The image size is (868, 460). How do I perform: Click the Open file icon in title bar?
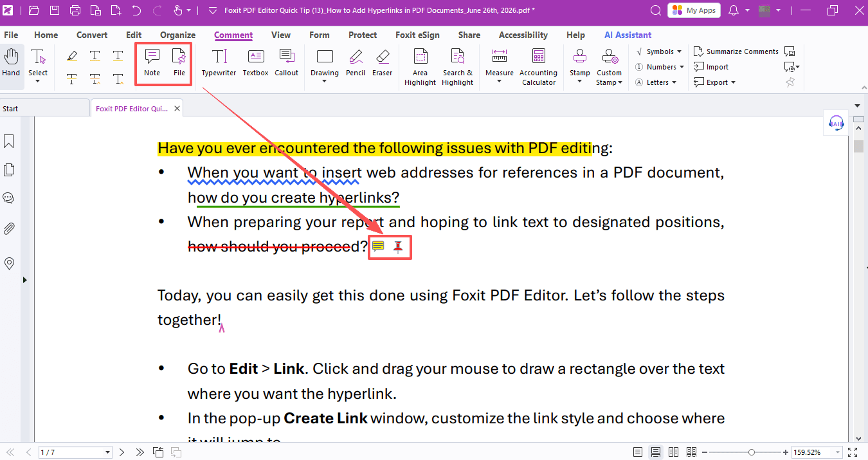34,10
